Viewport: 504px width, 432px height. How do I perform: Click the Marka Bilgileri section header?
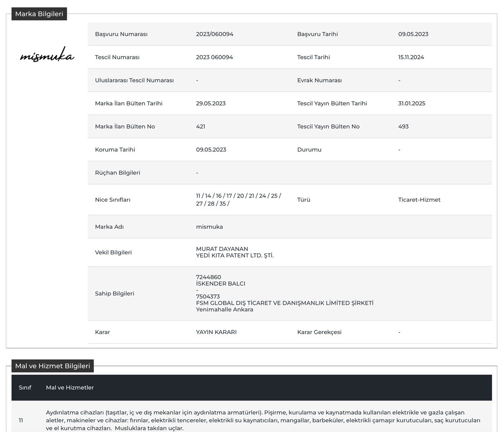(39, 14)
